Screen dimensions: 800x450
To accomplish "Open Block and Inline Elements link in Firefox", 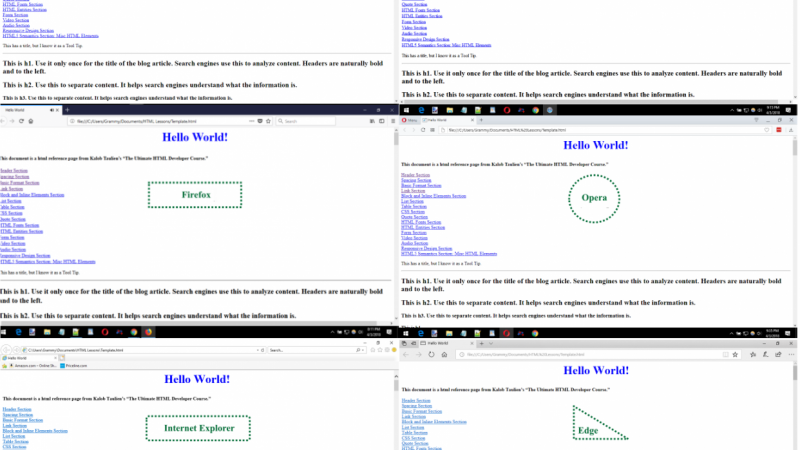I will [32, 195].
